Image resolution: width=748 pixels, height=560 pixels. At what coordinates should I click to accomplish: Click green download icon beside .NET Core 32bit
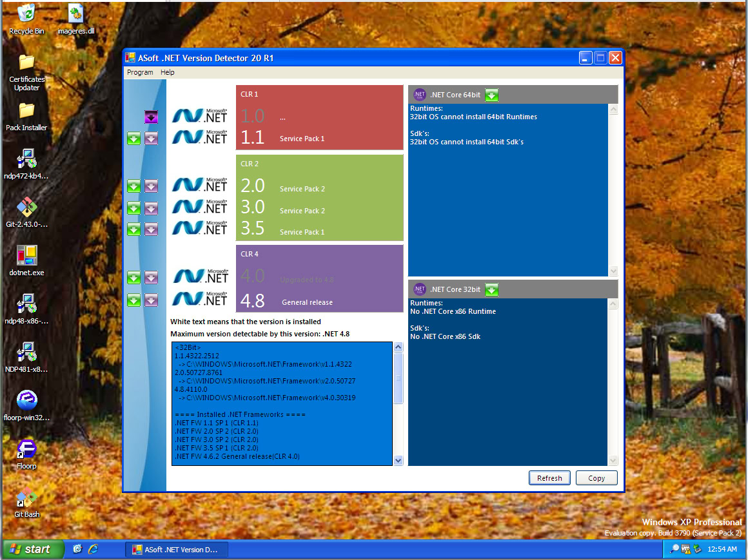pyautogui.click(x=492, y=289)
